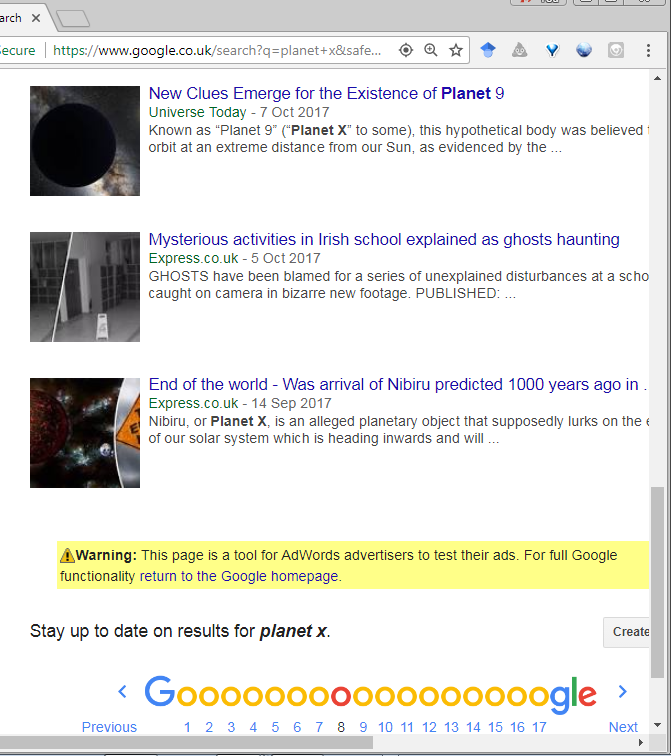
Task: Click the blue globe extension icon
Action: point(584,50)
